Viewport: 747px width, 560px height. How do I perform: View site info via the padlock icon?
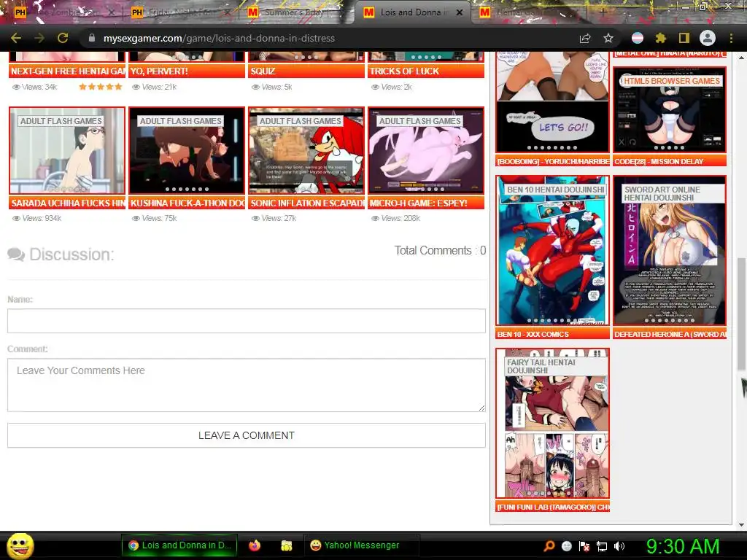[92, 38]
